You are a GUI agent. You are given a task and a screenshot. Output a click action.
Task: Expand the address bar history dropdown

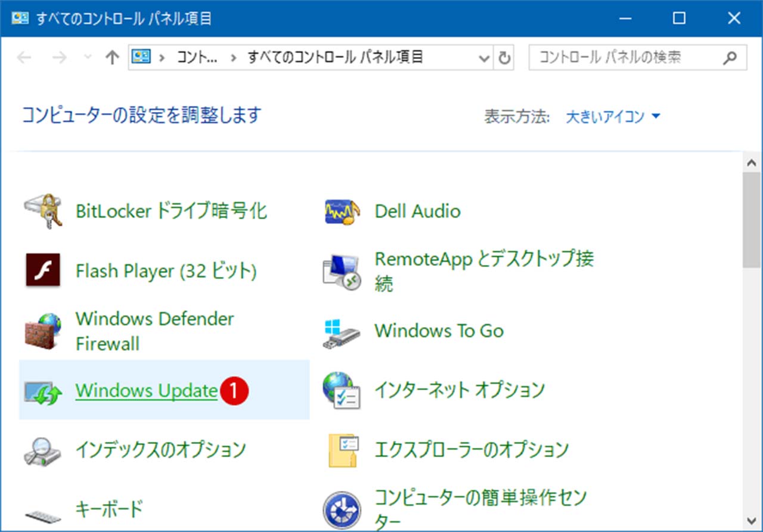(x=483, y=58)
